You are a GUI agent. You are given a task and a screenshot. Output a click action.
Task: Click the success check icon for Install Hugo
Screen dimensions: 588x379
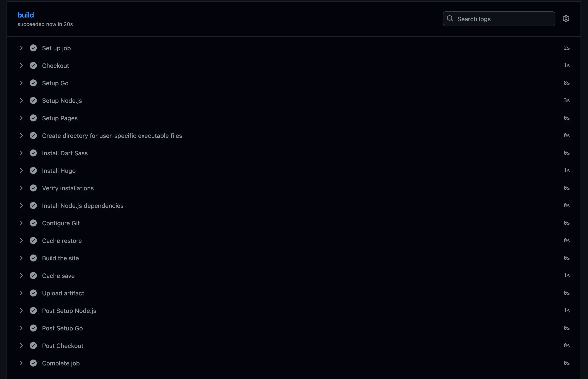point(33,170)
